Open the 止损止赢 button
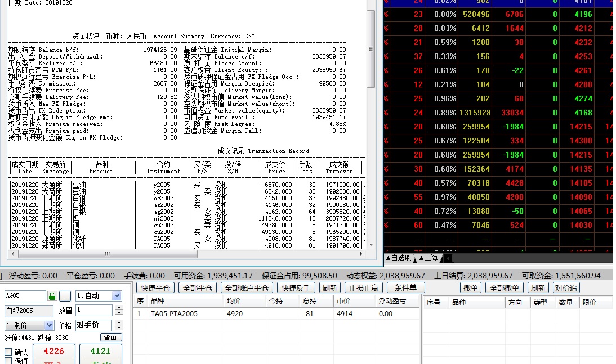This screenshot has width=616, height=364. point(364,288)
